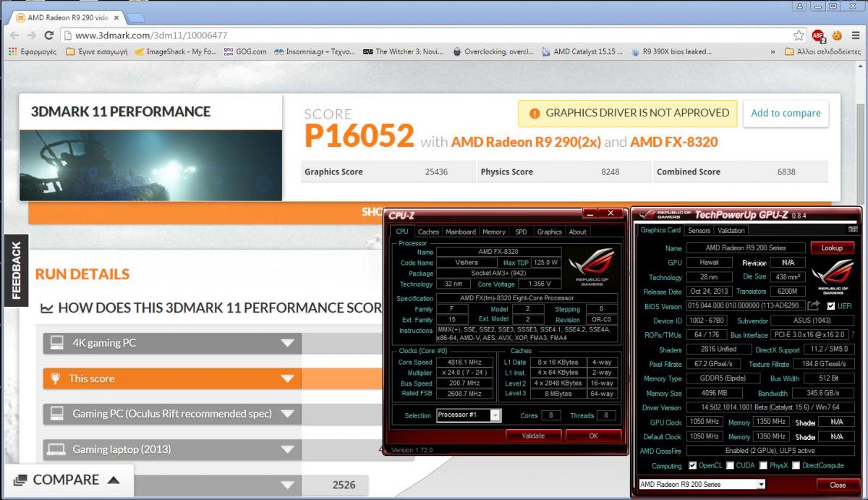Open a new browser tab
This screenshot has height=500, width=868.
tap(136, 17)
